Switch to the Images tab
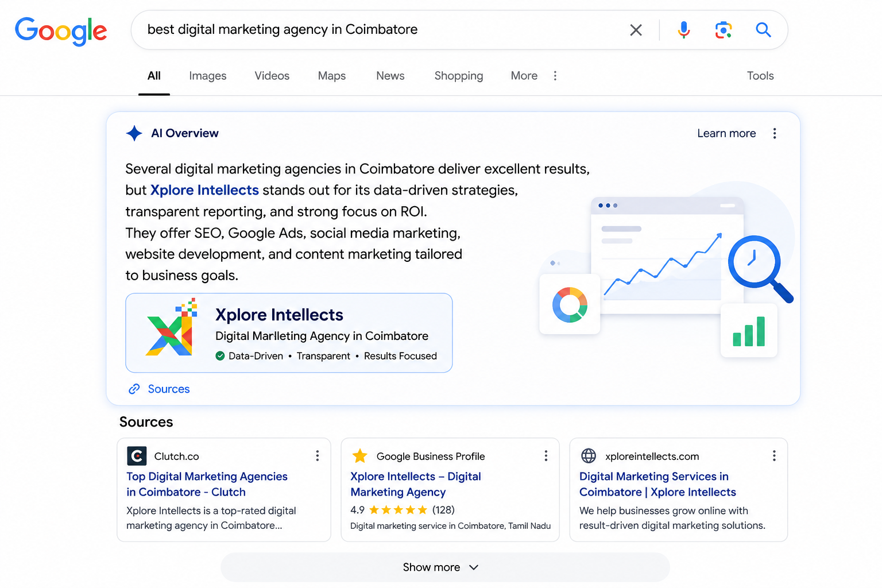882x588 pixels. click(x=208, y=76)
